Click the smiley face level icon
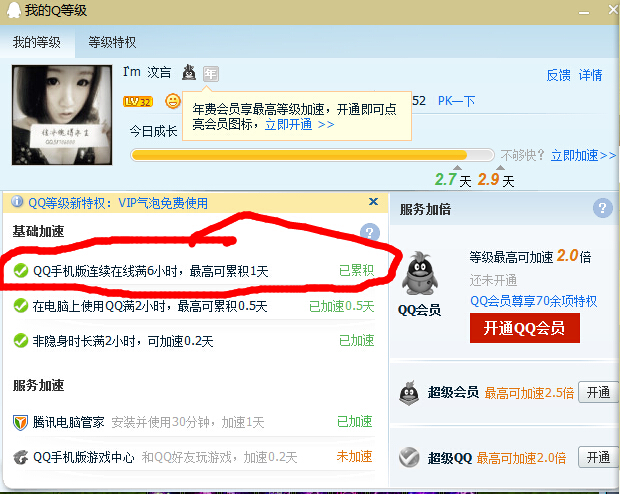This screenshot has height=494, width=620. point(172,101)
